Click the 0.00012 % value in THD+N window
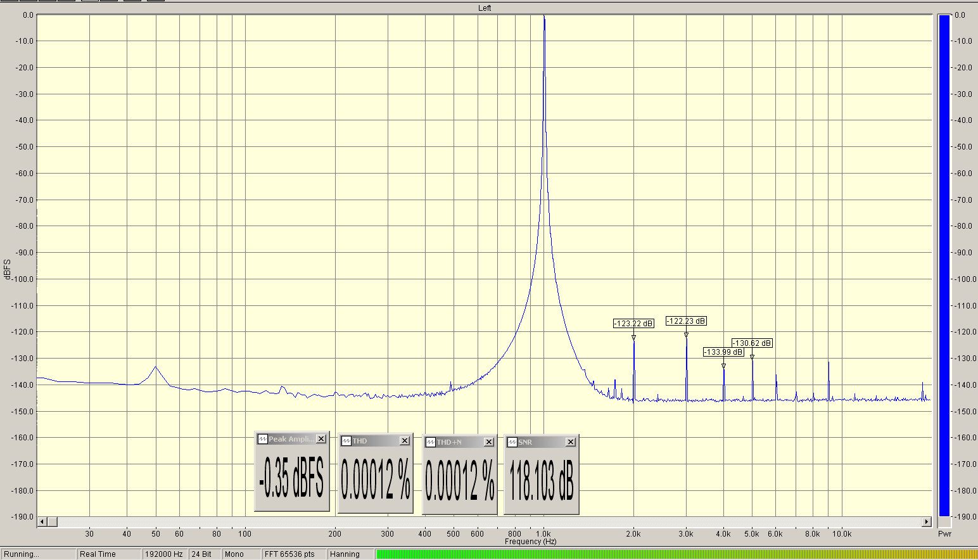Image resolution: width=978 pixels, height=560 pixels. [x=460, y=480]
